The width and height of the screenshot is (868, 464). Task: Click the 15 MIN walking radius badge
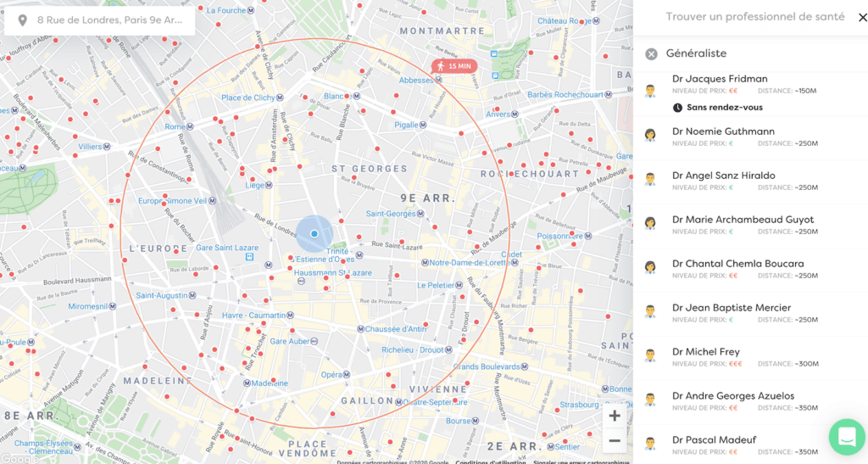(x=454, y=66)
